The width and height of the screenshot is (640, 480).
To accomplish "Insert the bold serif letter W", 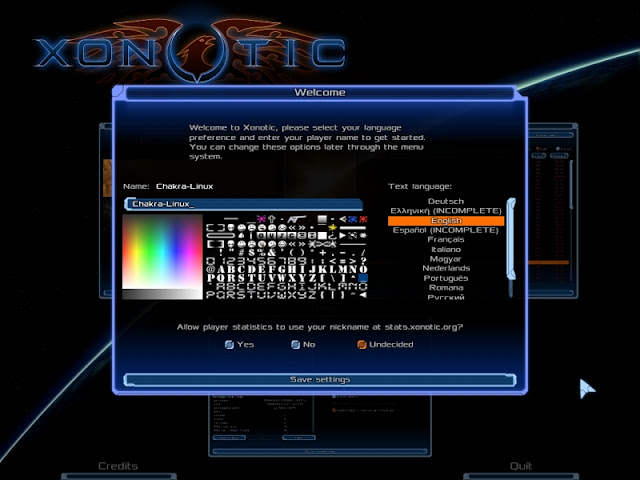I will click(282, 278).
